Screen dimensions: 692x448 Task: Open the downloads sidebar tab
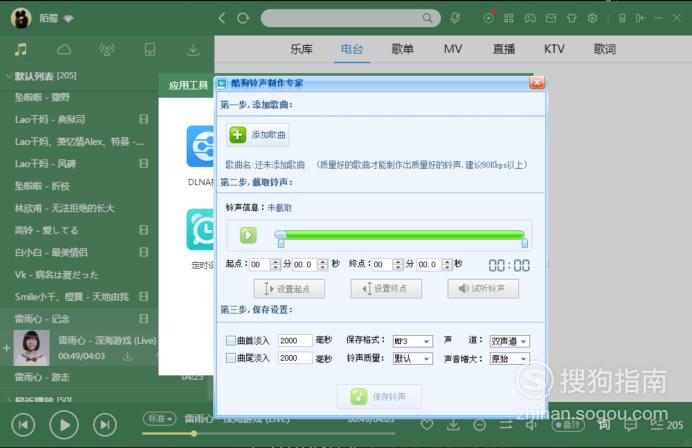193,49
